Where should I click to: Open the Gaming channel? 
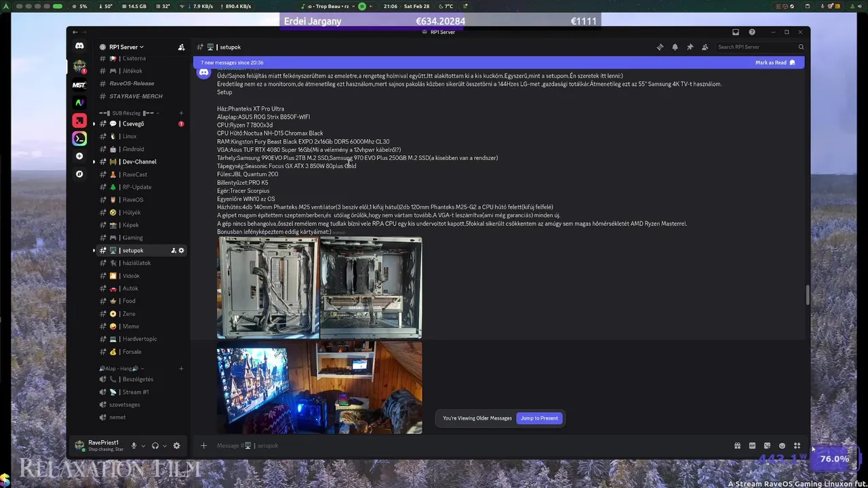click(141, 238)
